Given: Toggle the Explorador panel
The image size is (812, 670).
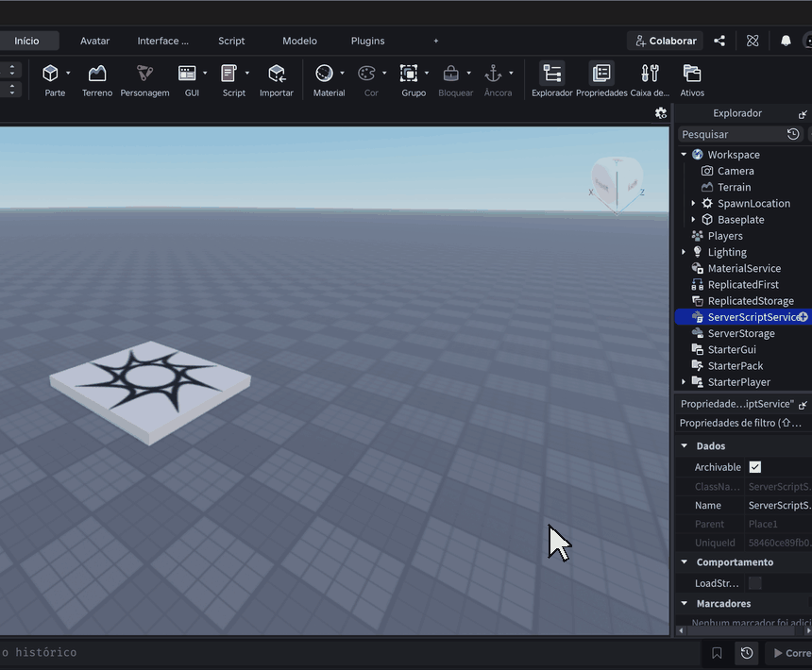Looking at the screenshot, I should (x=552, y=79).
